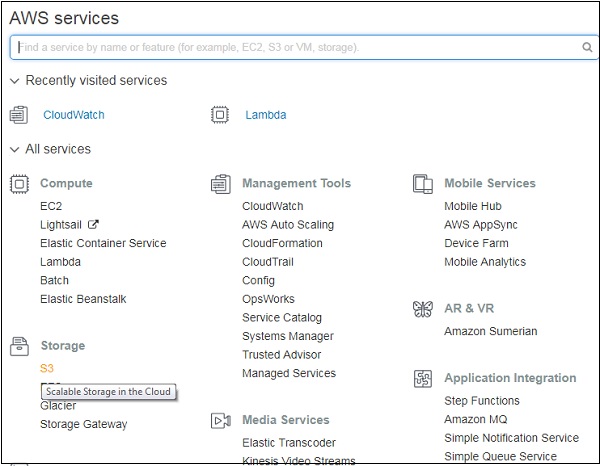The width and height of the screenshot is (600, 466).
Task: Open Elastic Beanstalk service
Action: (x=83, y=299)
